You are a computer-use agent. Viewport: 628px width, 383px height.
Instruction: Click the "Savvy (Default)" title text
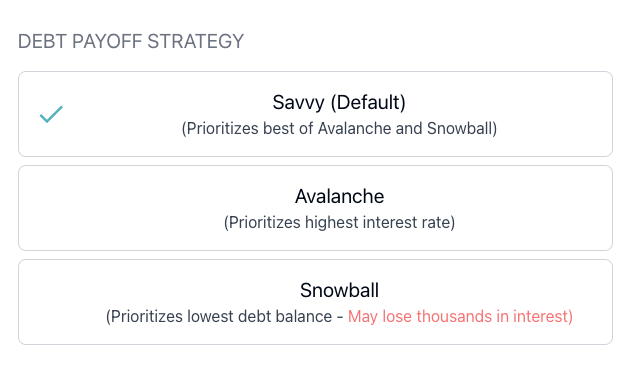click(x=339, y=102)
